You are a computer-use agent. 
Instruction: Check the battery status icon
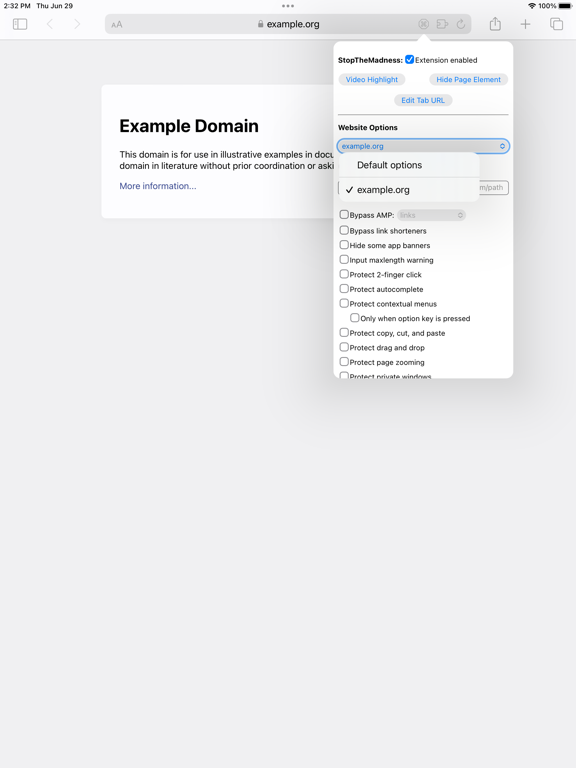point(565,6)
